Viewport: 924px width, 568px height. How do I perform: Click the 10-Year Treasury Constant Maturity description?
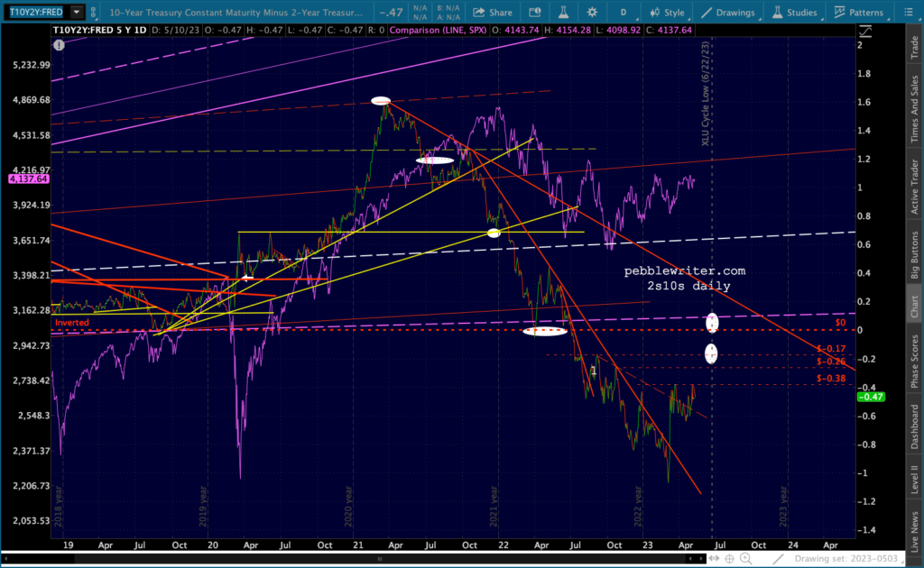[236, 13]
